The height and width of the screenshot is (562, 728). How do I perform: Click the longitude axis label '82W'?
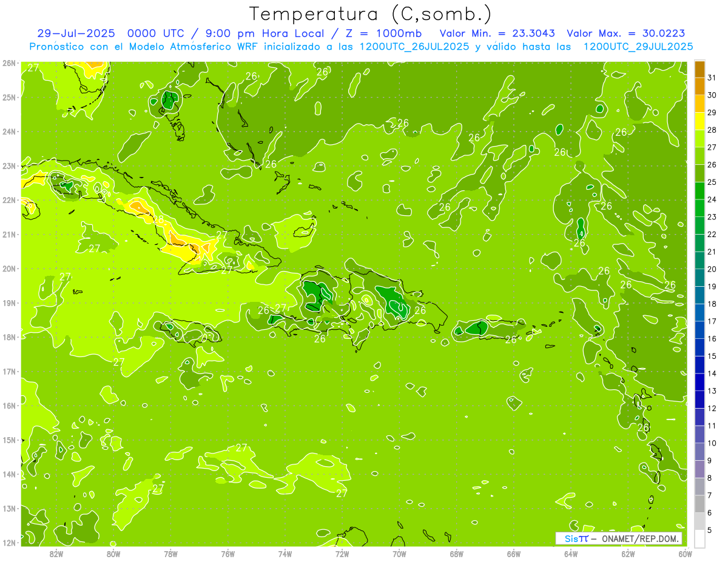tap(56, 554)
